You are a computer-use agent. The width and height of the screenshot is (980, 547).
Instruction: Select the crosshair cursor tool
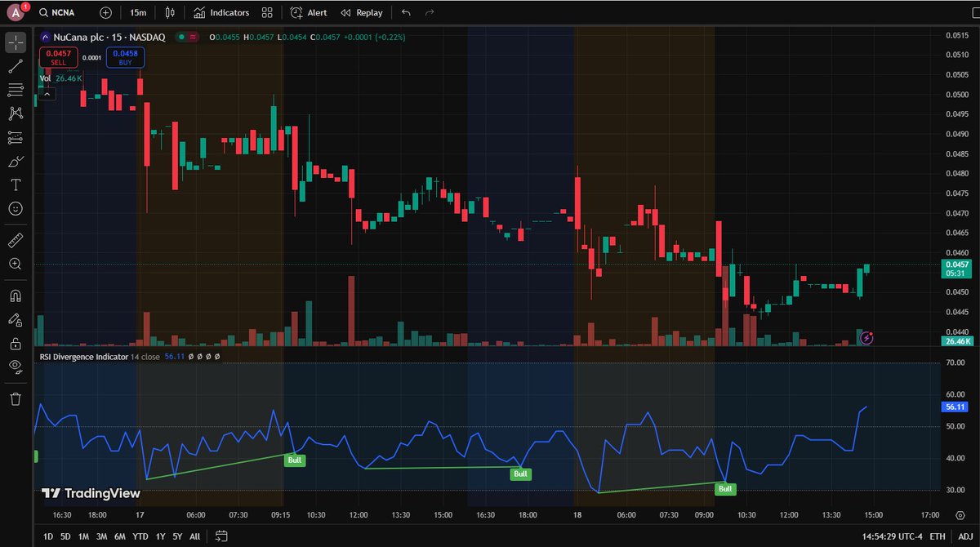pyautogui.click(x=15, y=42)
